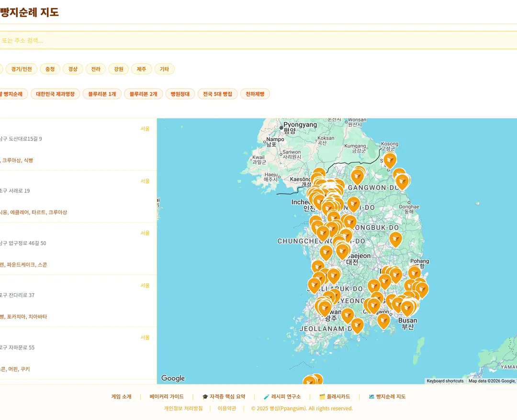Screen dimensions: 517x420
Task: Open the 개인정보 처리방침 link
Action: (183, 409)
